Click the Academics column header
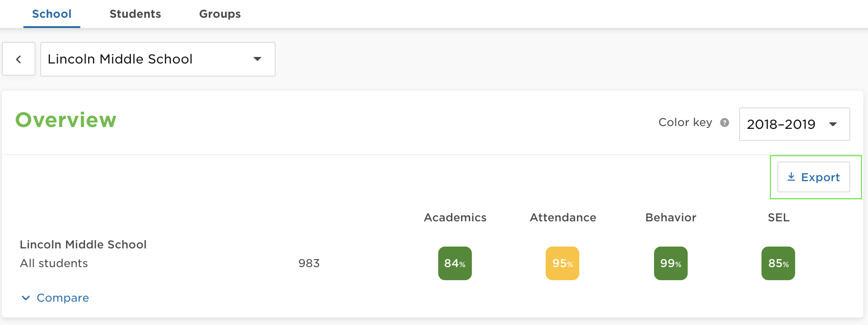This screenshot has width=868, height=325. click(455, 218)
